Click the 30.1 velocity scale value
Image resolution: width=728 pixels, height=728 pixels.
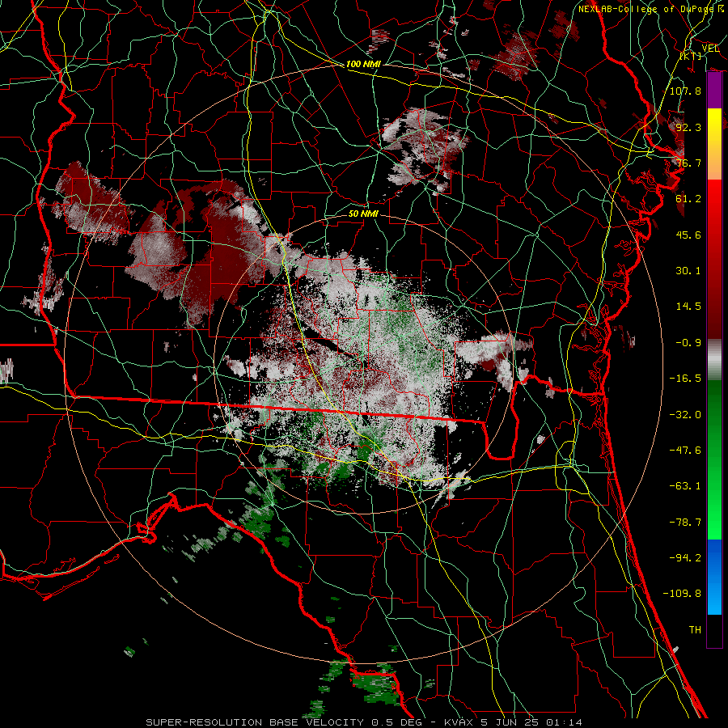pyautogui.click(x=688, y=271)
